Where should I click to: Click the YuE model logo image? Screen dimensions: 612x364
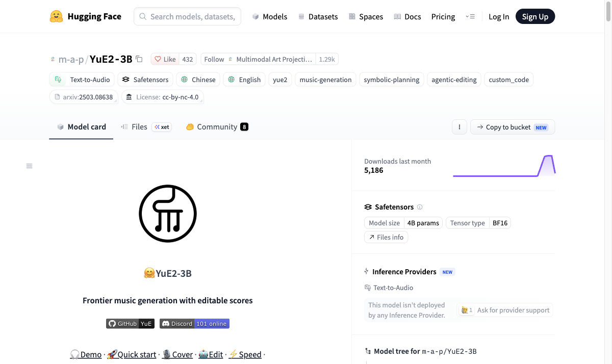click(168, 214)
